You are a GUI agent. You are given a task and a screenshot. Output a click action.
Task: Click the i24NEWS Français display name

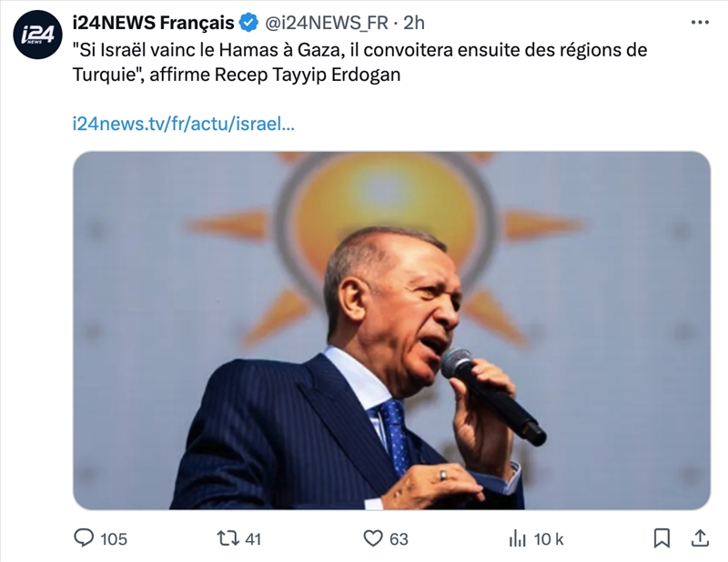pyautogui.click(x=154, y=23)
